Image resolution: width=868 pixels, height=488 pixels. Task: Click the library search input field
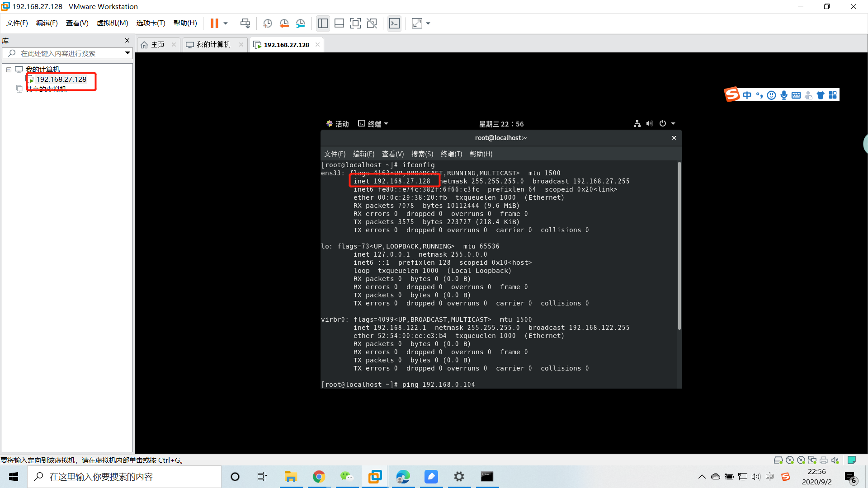[x=67, y=53]
